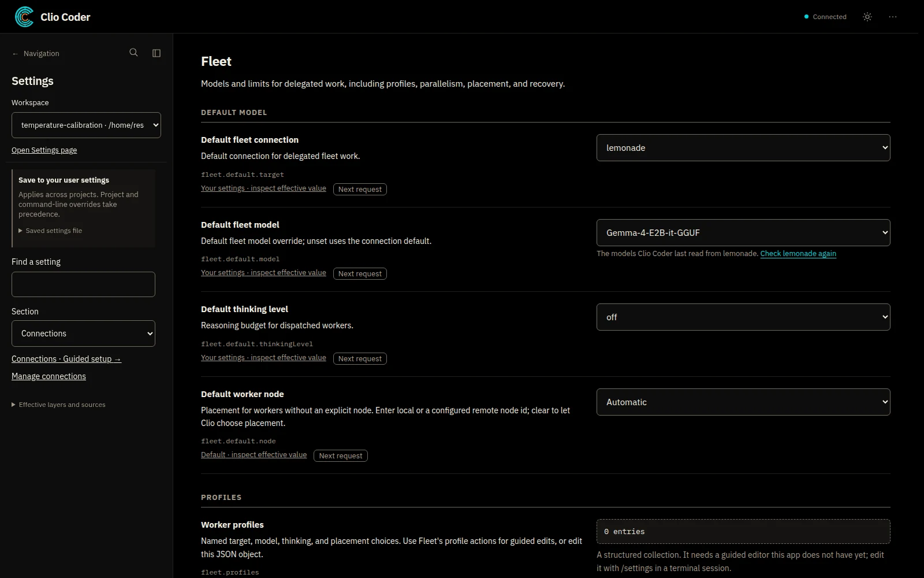This screenshot has height=578, width=924.
Task: Click the fleet.profiles key text
Action: tap(230, 572)
